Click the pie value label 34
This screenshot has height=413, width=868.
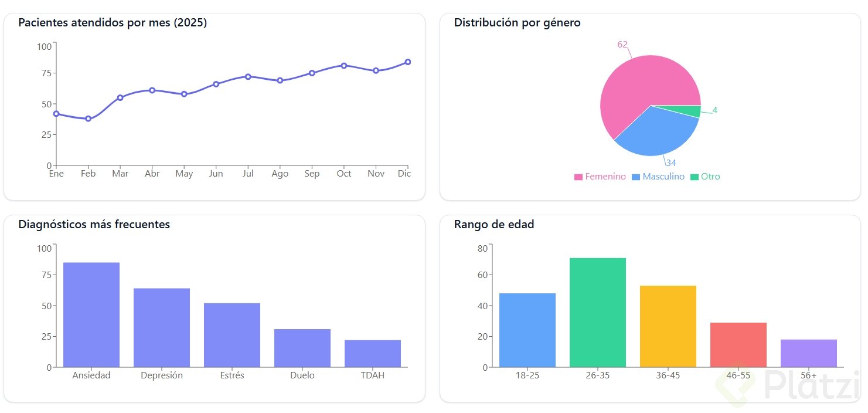tap(671, 163)
